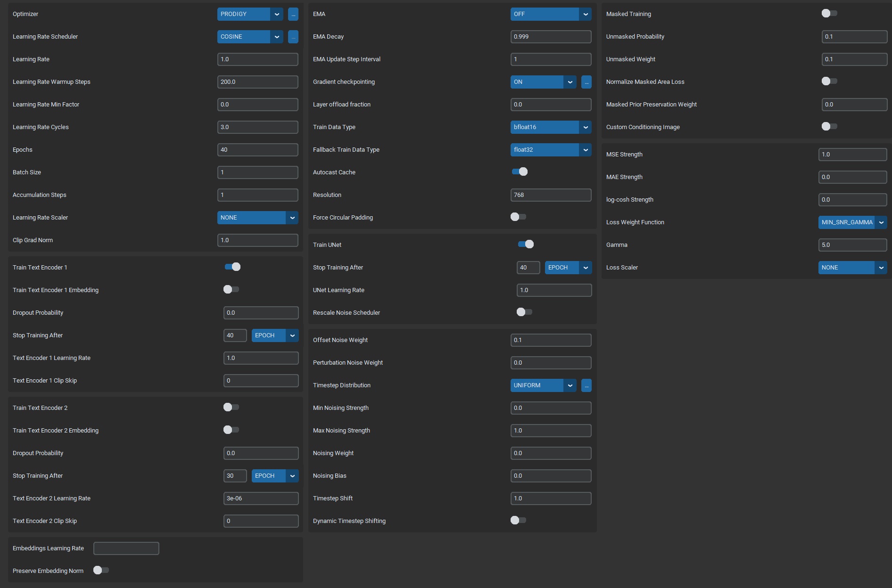The width and height of the screenshot is (892, 588).
Task: Click the Learning Rate Warmup Steps field
Action: (x=258, y=82)
